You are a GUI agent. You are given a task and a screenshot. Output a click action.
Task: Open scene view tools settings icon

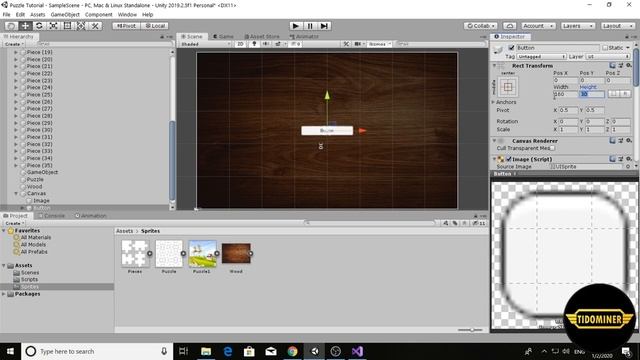coord(346,44)
